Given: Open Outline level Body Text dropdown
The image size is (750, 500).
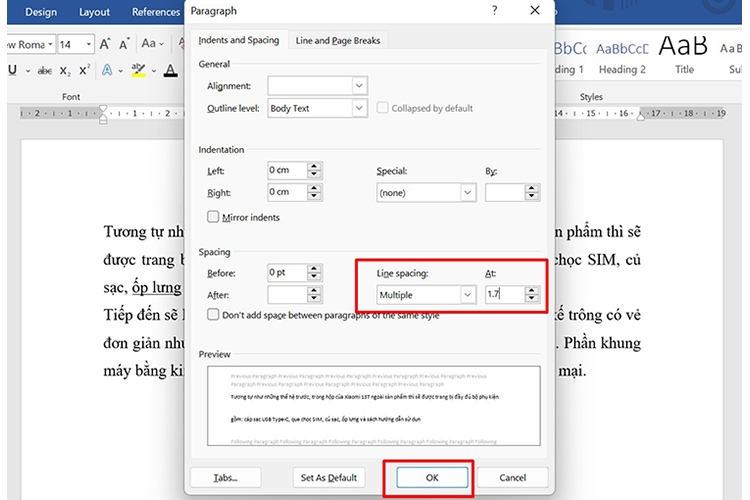Looking at the screenshot, I should pyautogui.click(x=318, y=108).
